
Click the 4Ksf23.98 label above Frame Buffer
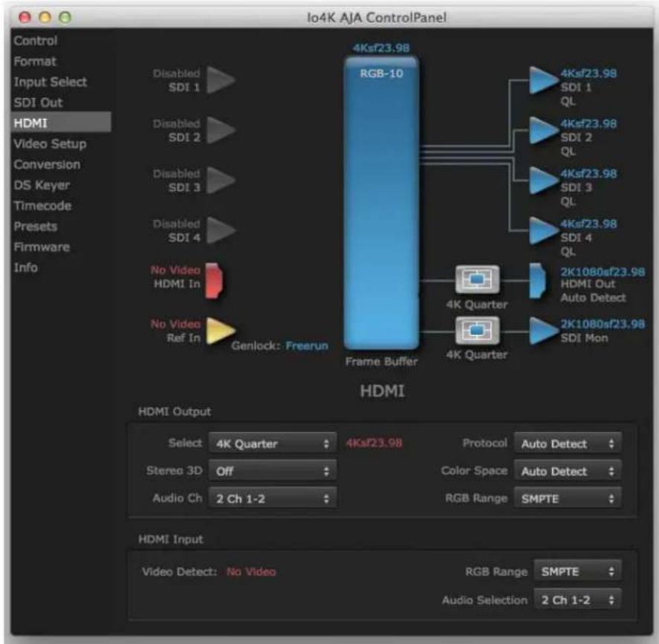[x=381, y=48]
